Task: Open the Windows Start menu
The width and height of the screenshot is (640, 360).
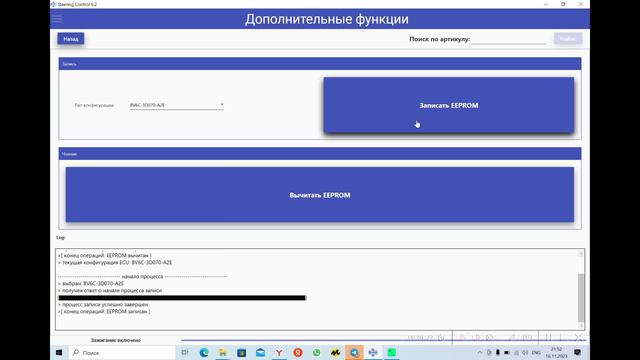Action: point(59,353)
